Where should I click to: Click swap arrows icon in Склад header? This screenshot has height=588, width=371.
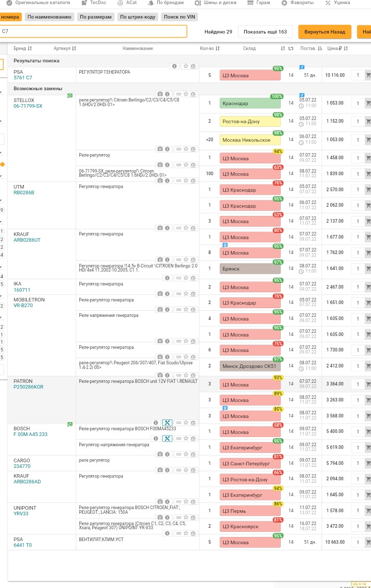(x=291, y=48)
